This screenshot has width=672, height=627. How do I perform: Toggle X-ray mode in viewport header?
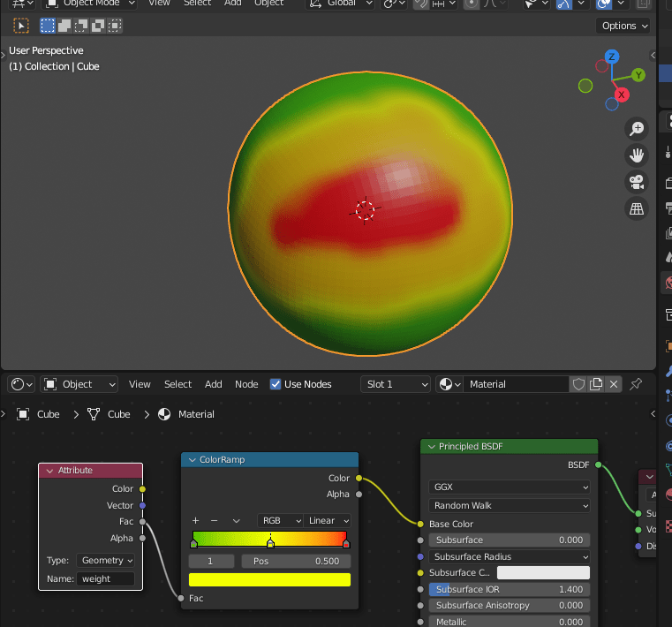(642, 4)
